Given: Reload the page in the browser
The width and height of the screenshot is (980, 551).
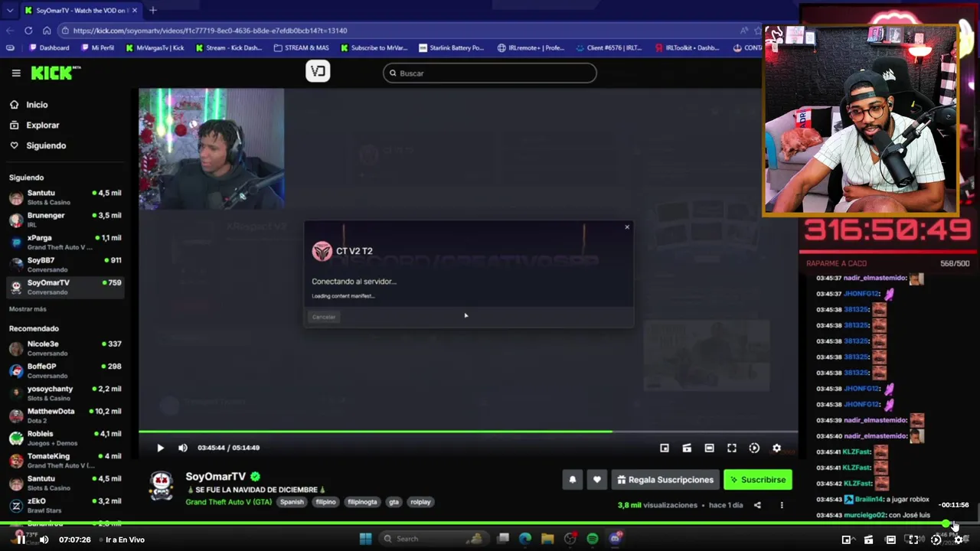Looking at the screenshot, I should pos(28,31).
